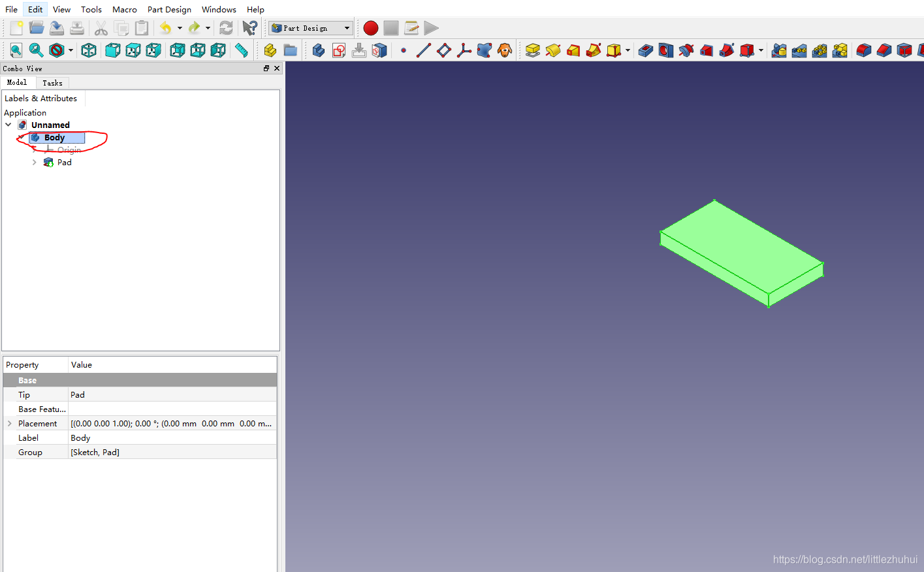This screenshot has height=572, width=924.
Task: Select the Pocket tool
Action: [645, 50]
